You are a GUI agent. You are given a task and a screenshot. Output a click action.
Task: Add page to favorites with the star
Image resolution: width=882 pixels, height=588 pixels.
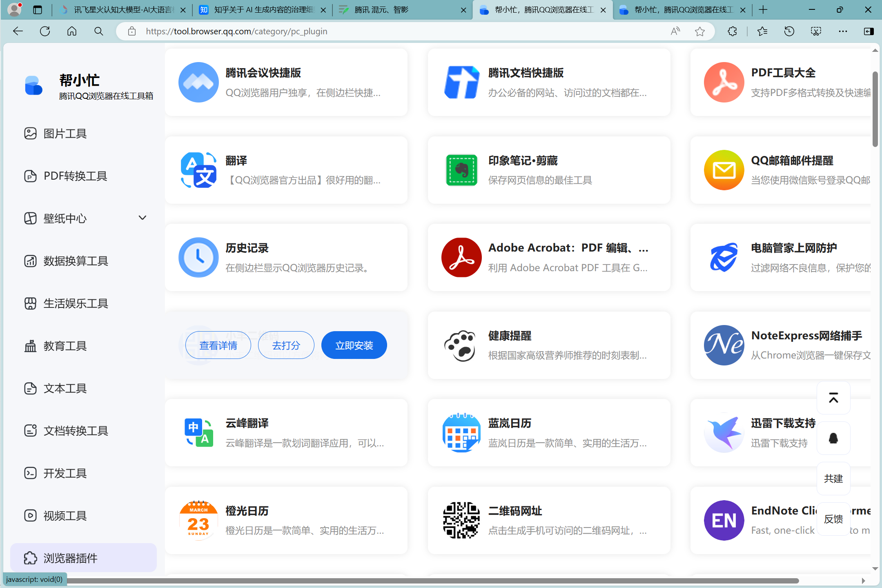tap(700, 31)
